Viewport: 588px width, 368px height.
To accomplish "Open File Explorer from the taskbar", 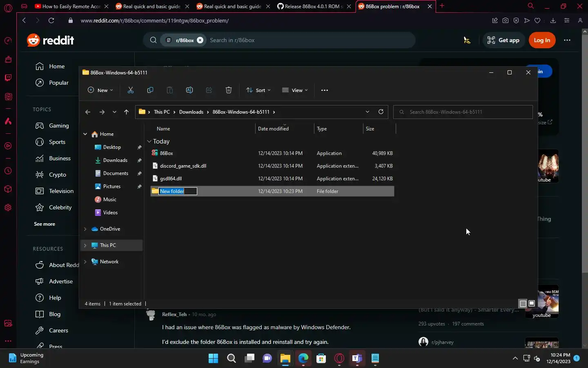I will pos(285,359).
